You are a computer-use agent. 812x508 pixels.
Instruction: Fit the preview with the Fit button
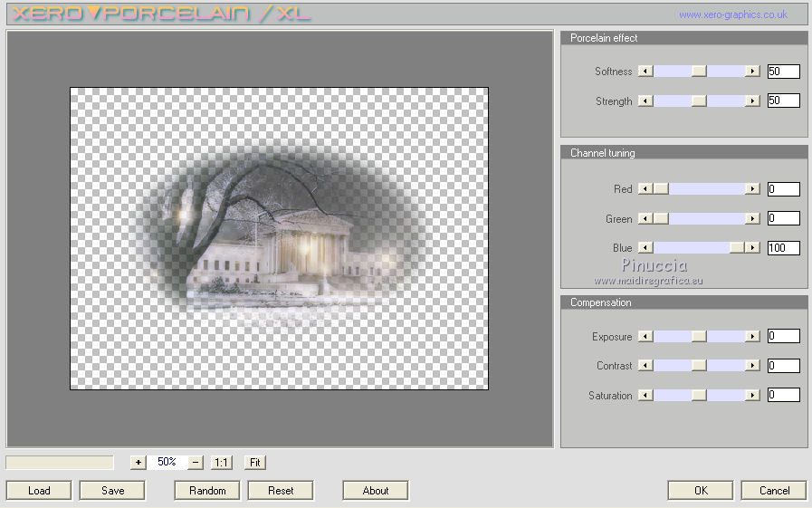pyautogui.click(x=254, y=463)
